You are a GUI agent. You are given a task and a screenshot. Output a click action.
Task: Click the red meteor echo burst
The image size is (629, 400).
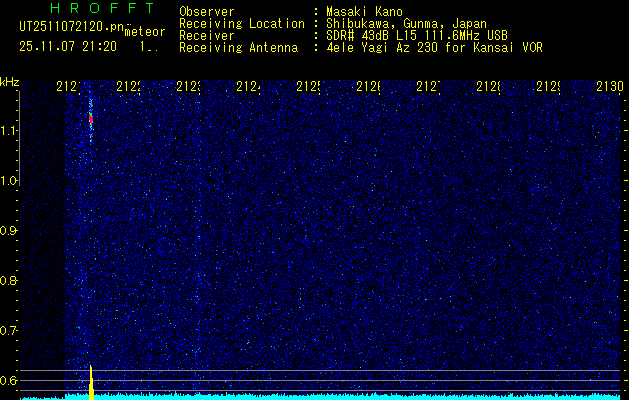(x=91, y=119)
